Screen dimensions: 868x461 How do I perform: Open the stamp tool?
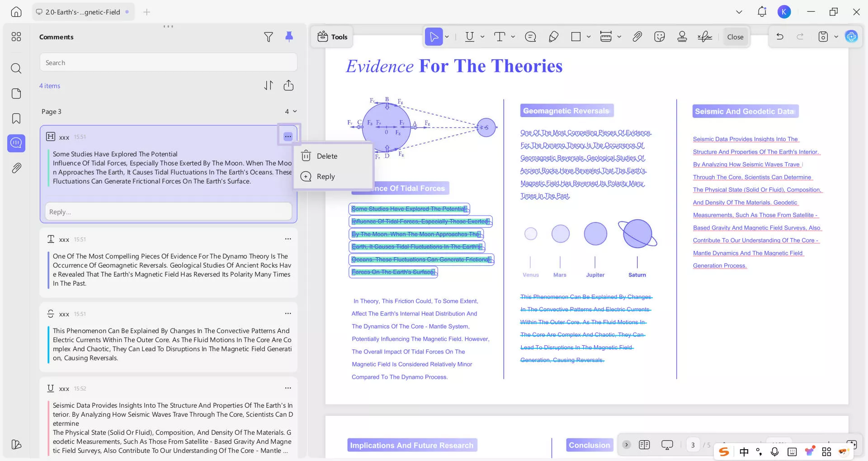682,37
